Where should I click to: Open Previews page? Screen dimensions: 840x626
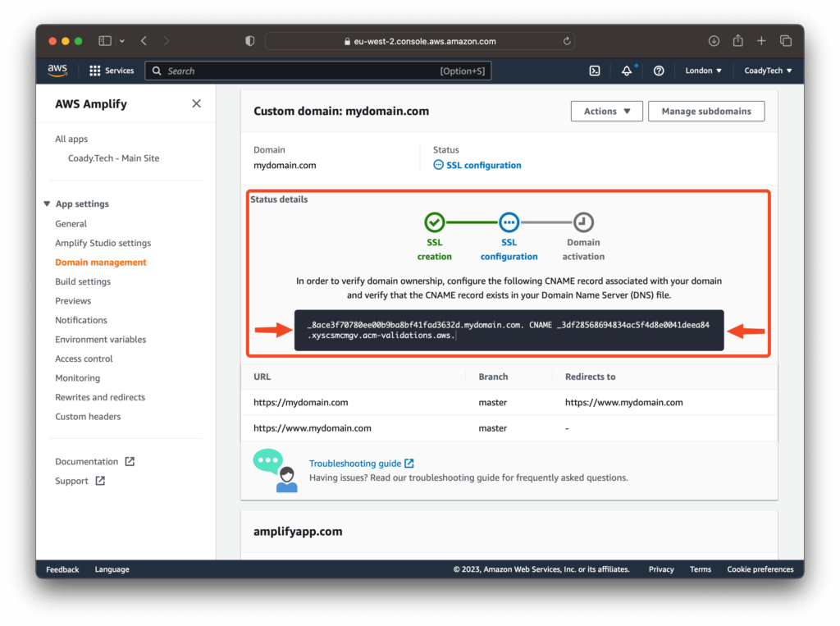[x=73, y=300]
